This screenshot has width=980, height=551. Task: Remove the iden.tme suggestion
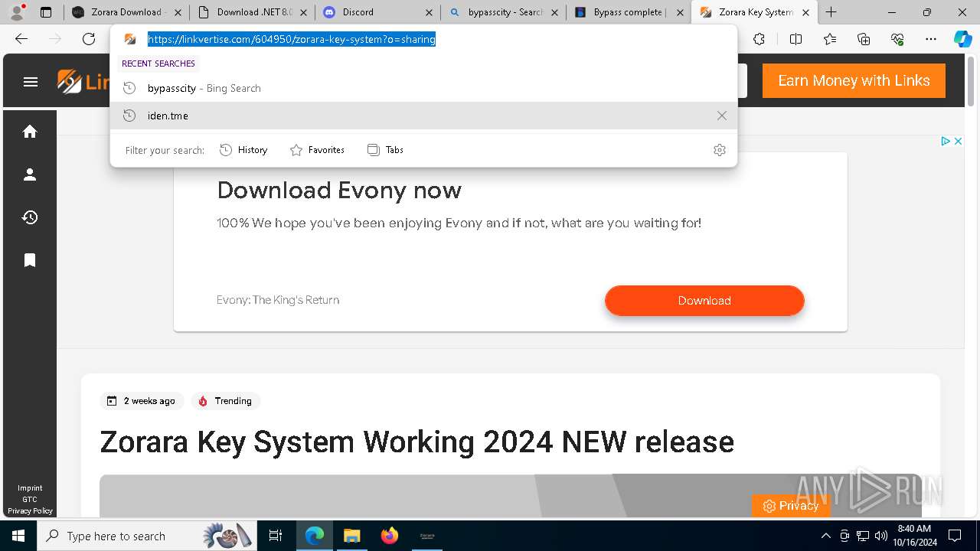[721, 116]
